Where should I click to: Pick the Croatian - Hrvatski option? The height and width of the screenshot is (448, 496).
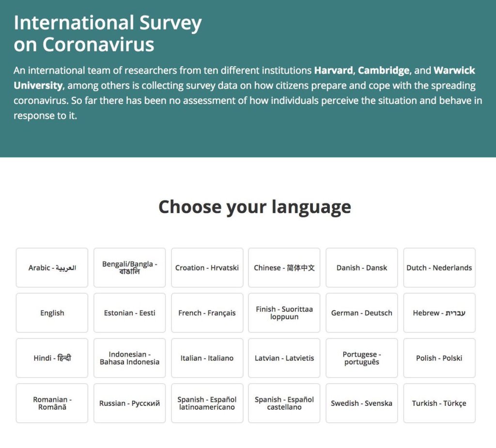click(207, 268)
